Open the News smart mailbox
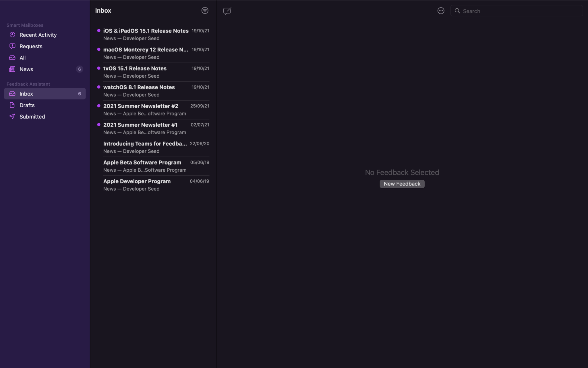 (45, 69)
